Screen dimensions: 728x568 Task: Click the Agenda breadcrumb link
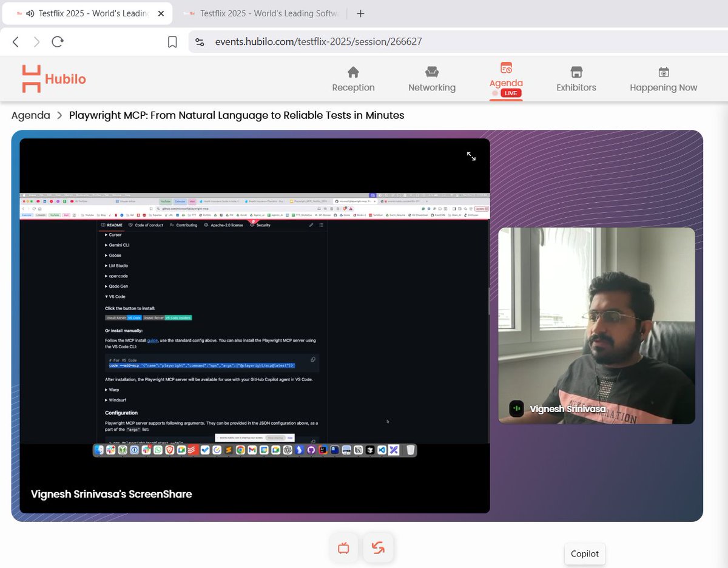click(30, 115)
